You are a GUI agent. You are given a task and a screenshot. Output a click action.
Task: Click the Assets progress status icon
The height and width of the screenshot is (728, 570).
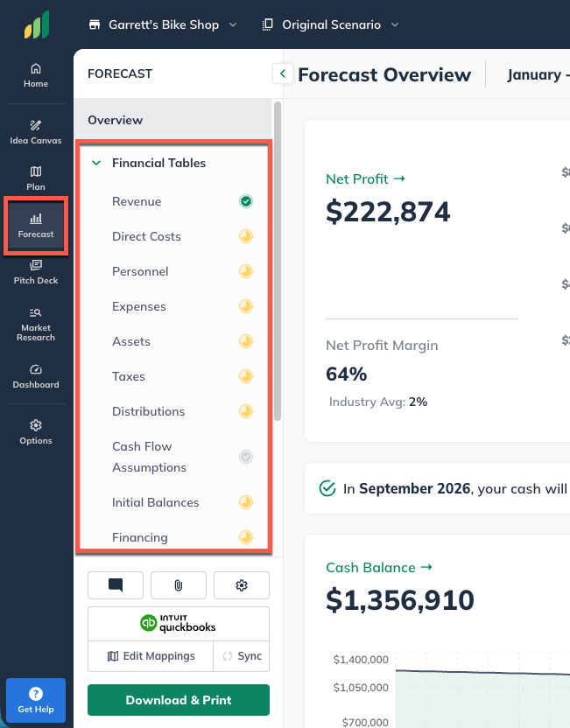(x=246, y=341)
